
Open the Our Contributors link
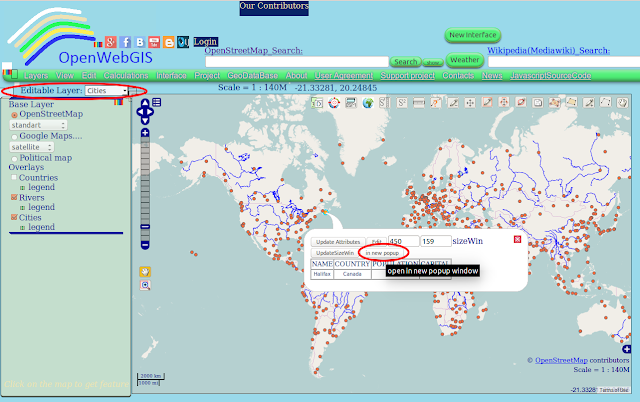point(274,6)
